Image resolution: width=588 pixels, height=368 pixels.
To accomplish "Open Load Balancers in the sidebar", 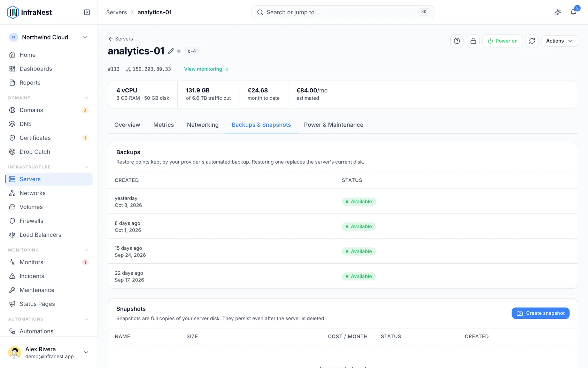I will tap(49, 235).
